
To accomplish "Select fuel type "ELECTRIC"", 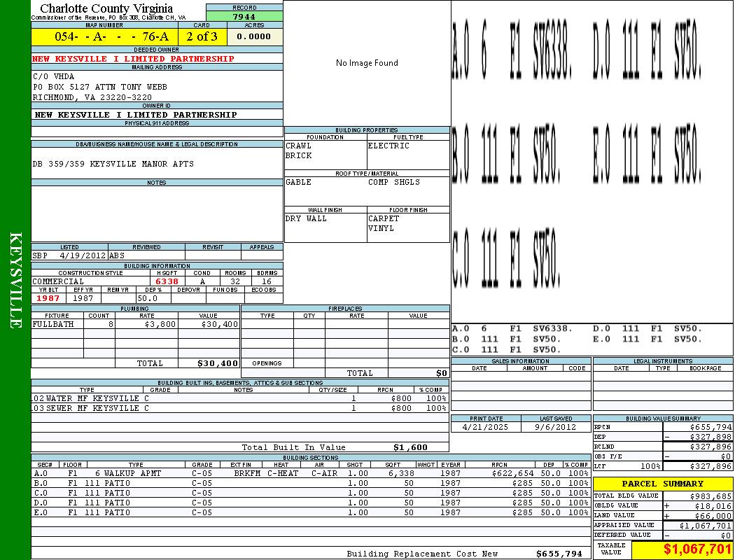I will coord(388,146).
